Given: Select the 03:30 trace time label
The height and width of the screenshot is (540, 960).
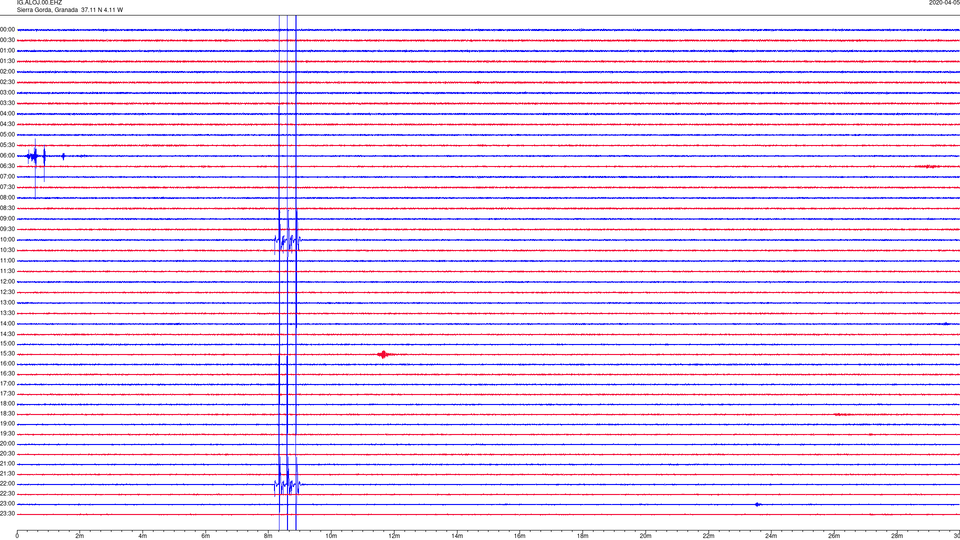Looking at the screenshot, I should [7, 103].
